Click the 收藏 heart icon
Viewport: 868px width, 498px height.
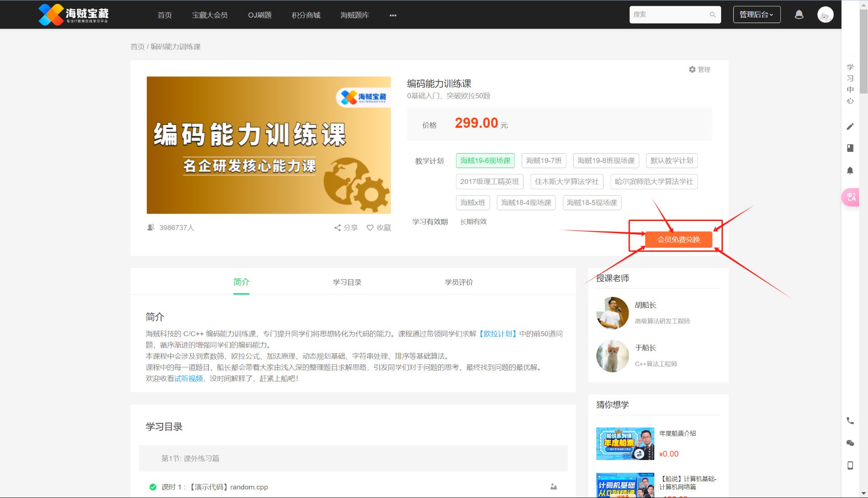pyautogui.click(x=379, y=227)
